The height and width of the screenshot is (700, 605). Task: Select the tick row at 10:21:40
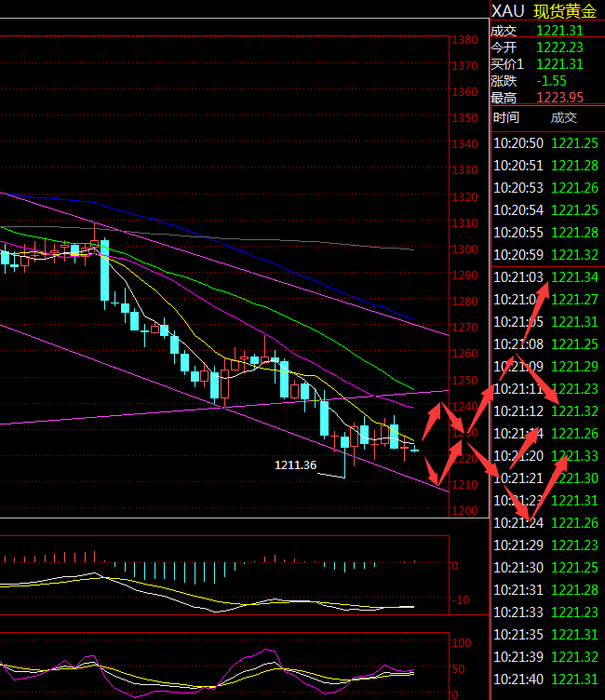click(545, 679)
